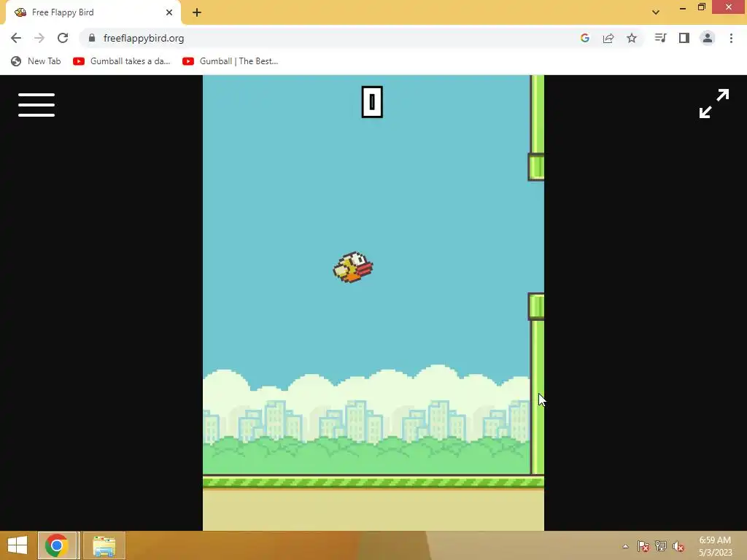This screenshot has height=560, width=747.
Task: Open the New Tab bookmark
Action: click(36, 61)
